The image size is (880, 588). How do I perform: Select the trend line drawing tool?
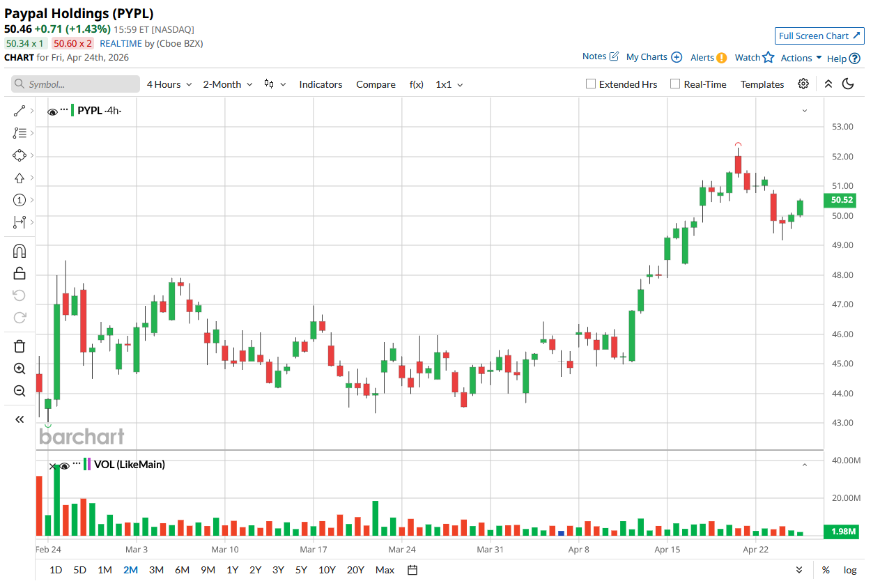tap(20, 111)
